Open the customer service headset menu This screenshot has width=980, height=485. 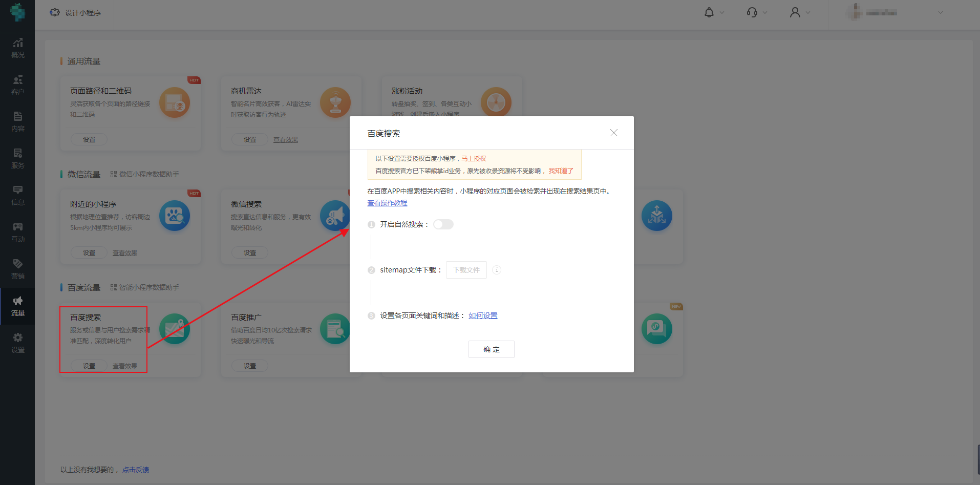[752, 12]
